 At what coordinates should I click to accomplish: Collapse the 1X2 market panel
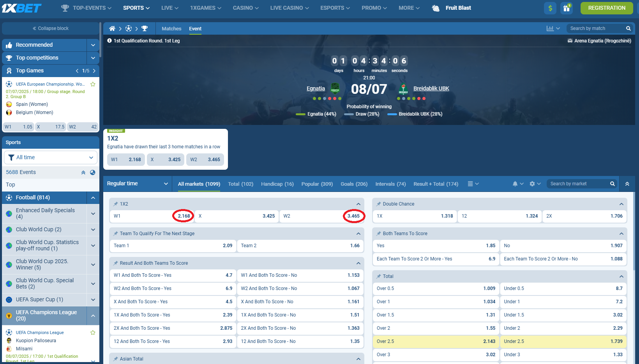(x=358, y=204)
